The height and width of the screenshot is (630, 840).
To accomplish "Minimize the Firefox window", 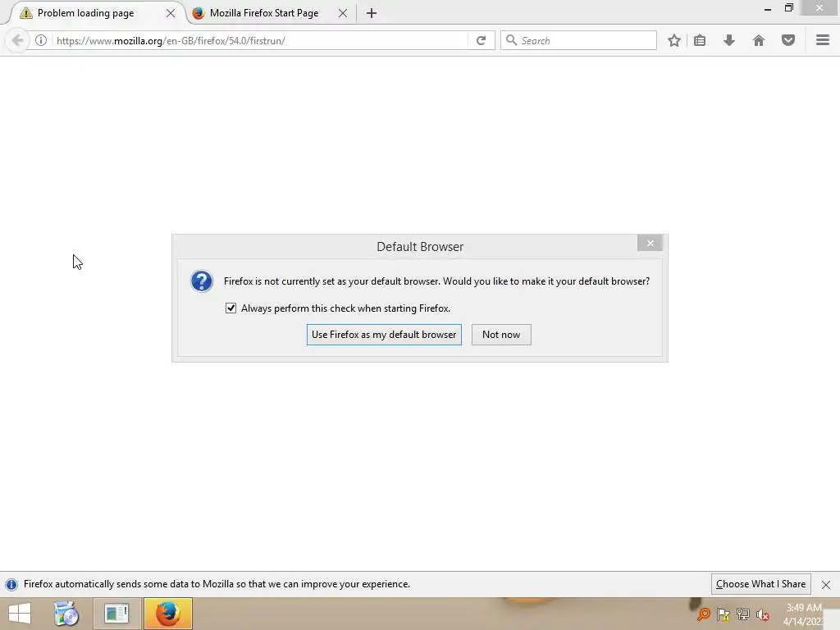I will 768,8.
